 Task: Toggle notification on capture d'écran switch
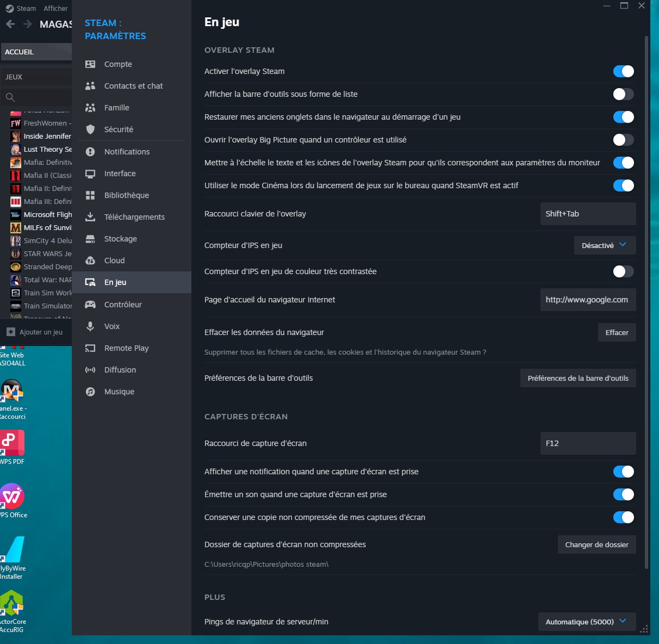coord(624,472)
